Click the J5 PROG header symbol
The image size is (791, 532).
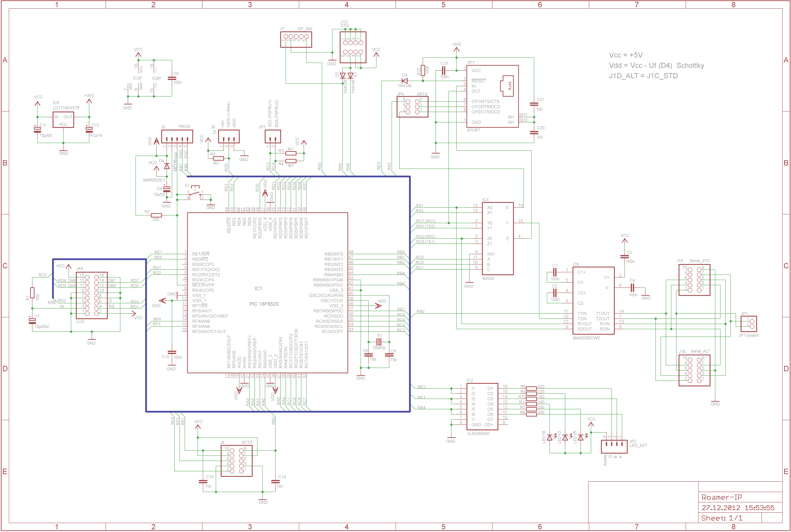click(x=177, y=136)
